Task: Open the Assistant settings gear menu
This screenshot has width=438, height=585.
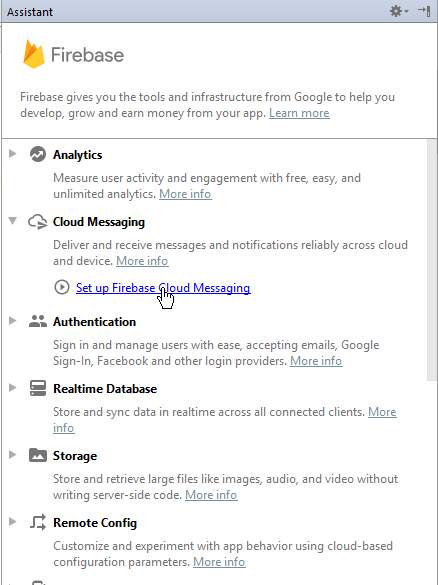Action: point(399,11)
